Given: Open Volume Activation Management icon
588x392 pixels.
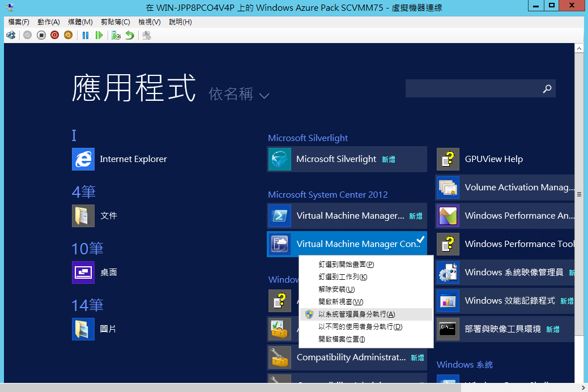Looking at the screenshot, I should click(x=448, y=188).
